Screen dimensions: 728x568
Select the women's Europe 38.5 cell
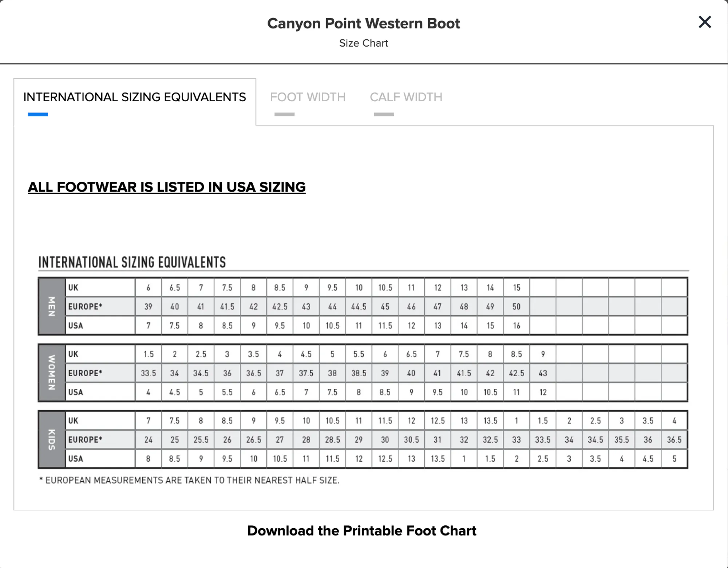[x=359, y=373]
